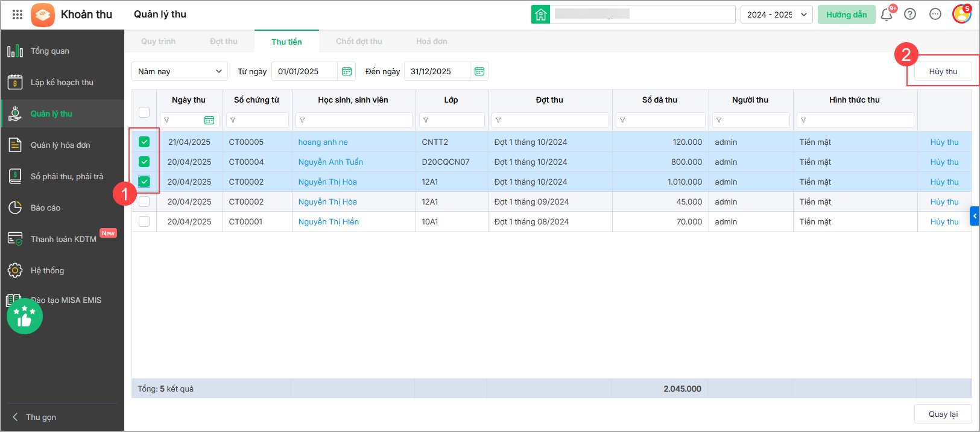Open student link Nguyễn Anh Tuấn

[x=330, y=162]
